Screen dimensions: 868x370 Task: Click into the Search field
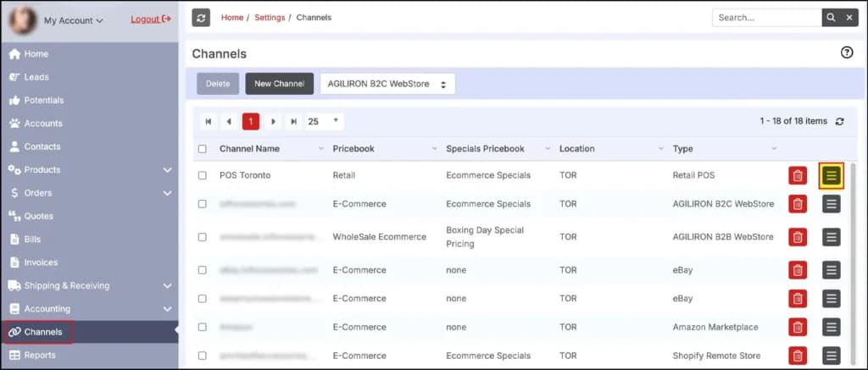pyautogui.click(x=766, y=18)
